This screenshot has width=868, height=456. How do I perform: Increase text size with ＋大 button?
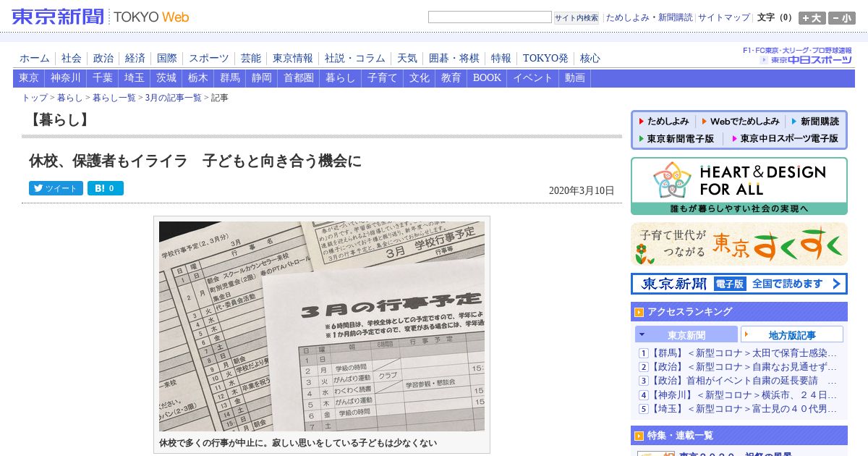812,18
